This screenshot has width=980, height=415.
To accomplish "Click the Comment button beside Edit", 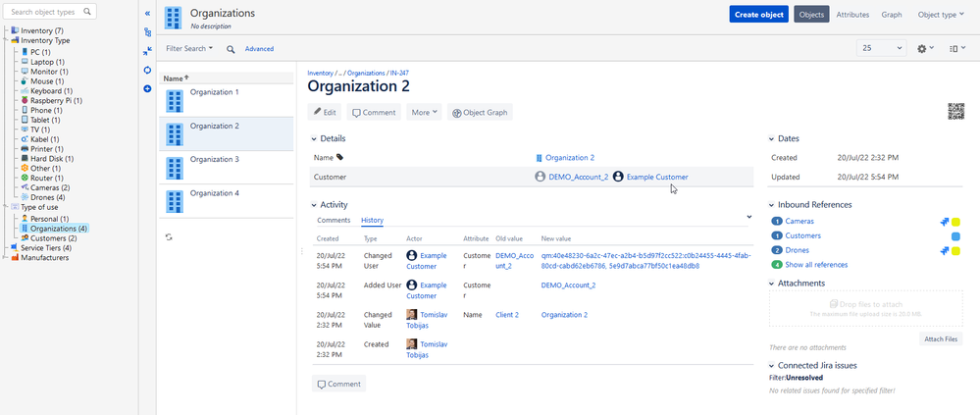I will (374, 113).
